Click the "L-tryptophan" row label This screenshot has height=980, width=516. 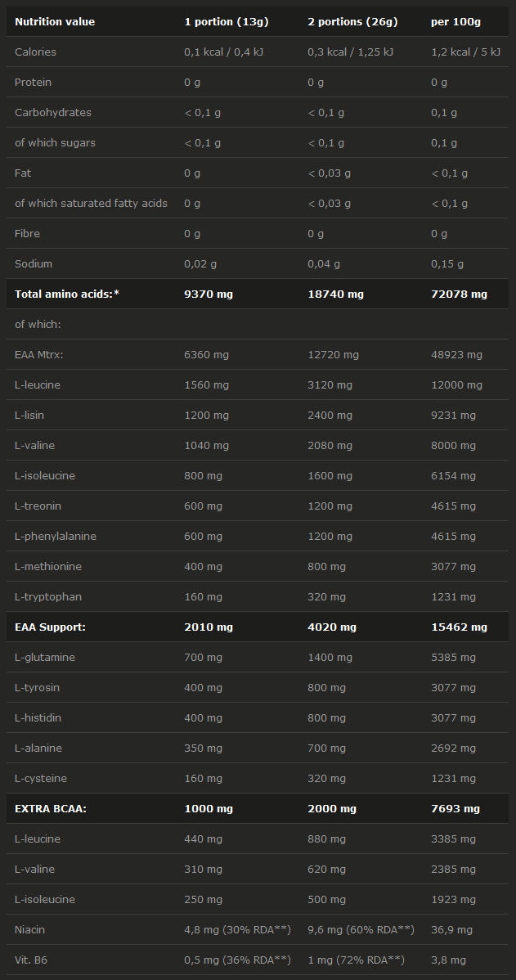coord(48,596)
